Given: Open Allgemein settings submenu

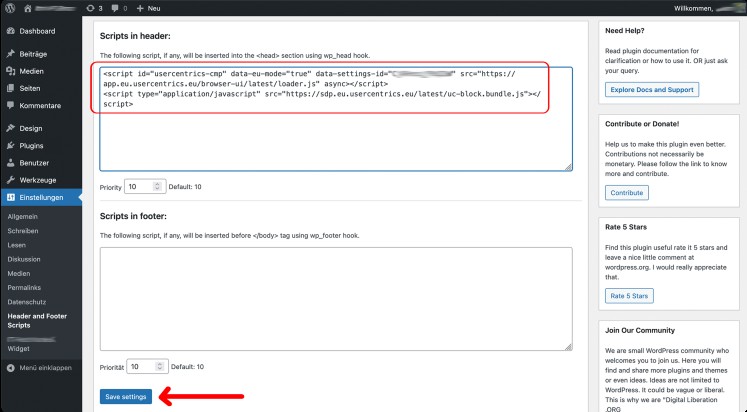Looking at the screenshot, I should [22, 216].
